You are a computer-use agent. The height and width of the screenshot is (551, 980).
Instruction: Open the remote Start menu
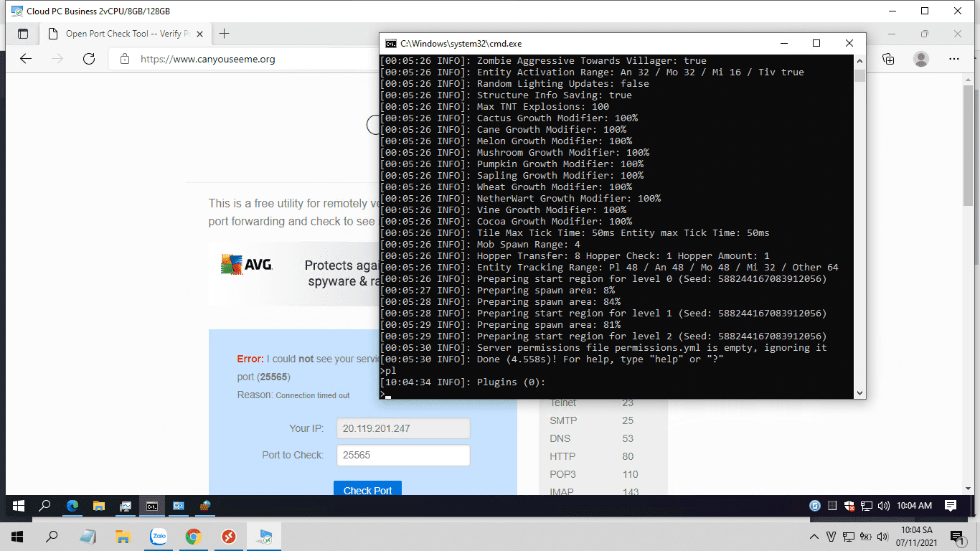(18, 506)
